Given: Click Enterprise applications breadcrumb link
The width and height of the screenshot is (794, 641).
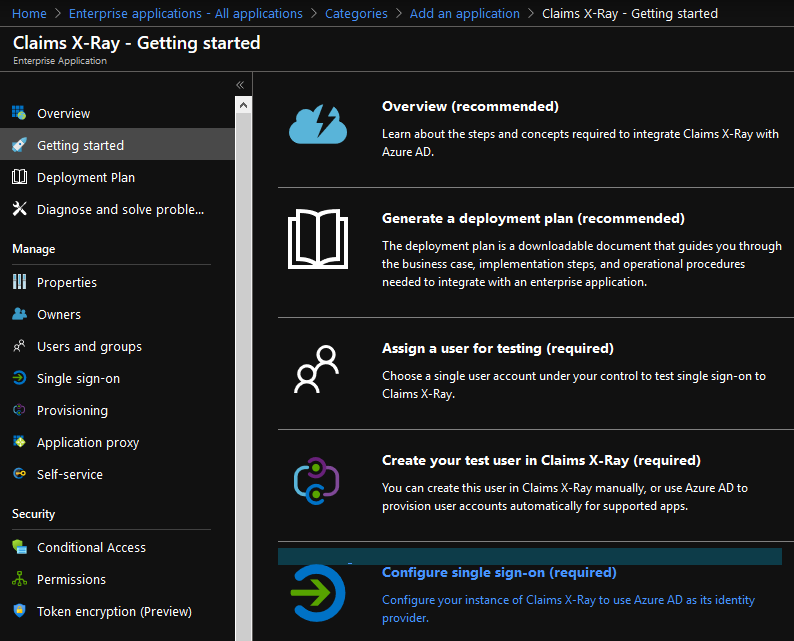Looking at the screenshot, I should pyautogui.click(x=185, y=13).
